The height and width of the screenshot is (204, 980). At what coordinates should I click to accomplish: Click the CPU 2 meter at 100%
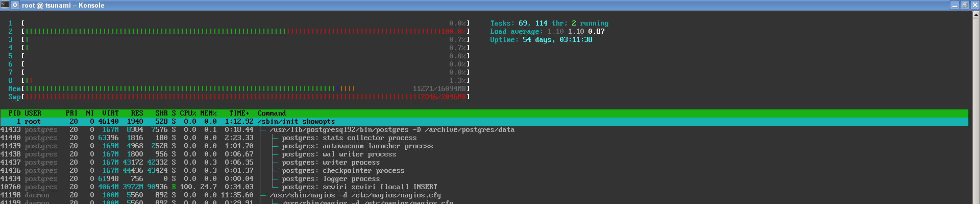click(239, 31)
